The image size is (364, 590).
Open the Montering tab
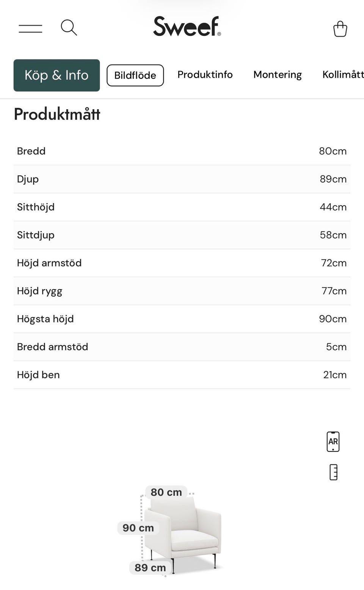(x=278, y=75)
